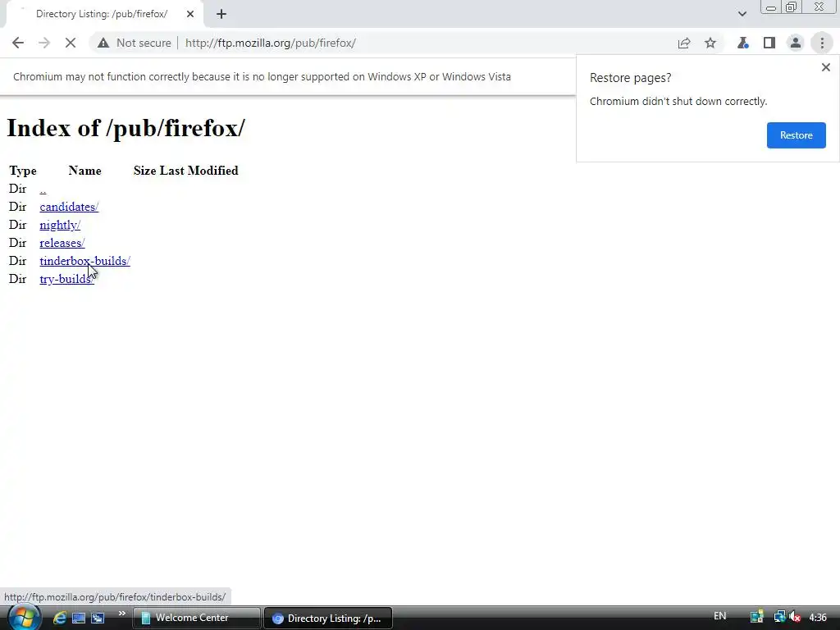This screenshot has height=630, width=840.
Task: Open a new tab
Action: (x=221, y=14)
